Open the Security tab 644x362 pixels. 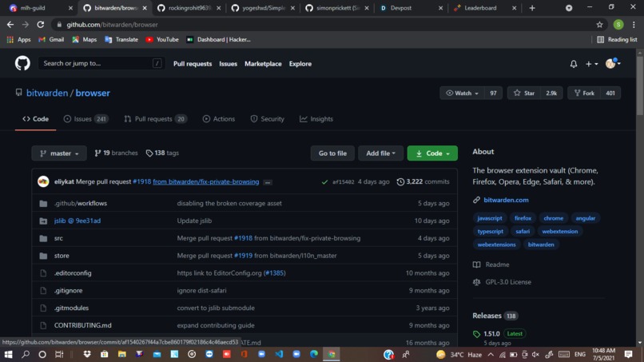pyautogui.click(x=267, y=119)
